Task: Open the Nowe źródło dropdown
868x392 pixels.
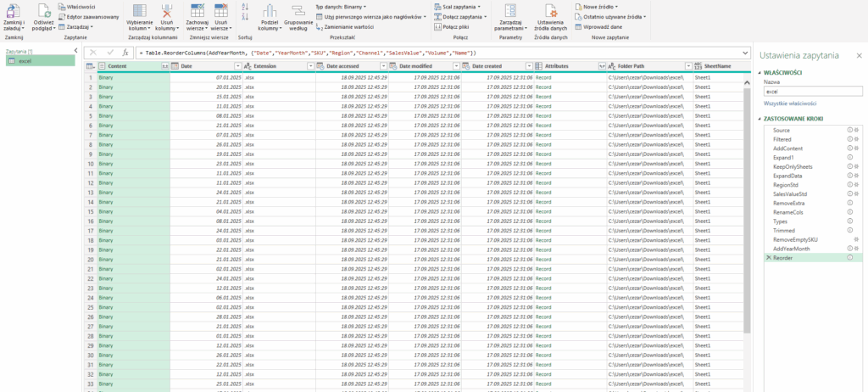Action: (x=597, y=7)
